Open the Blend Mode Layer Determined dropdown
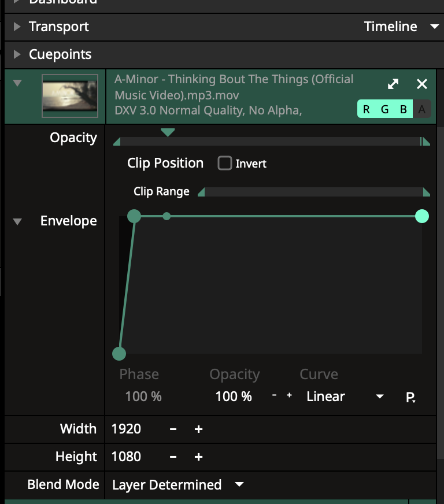The image size is (444, 504). point(239,484)
